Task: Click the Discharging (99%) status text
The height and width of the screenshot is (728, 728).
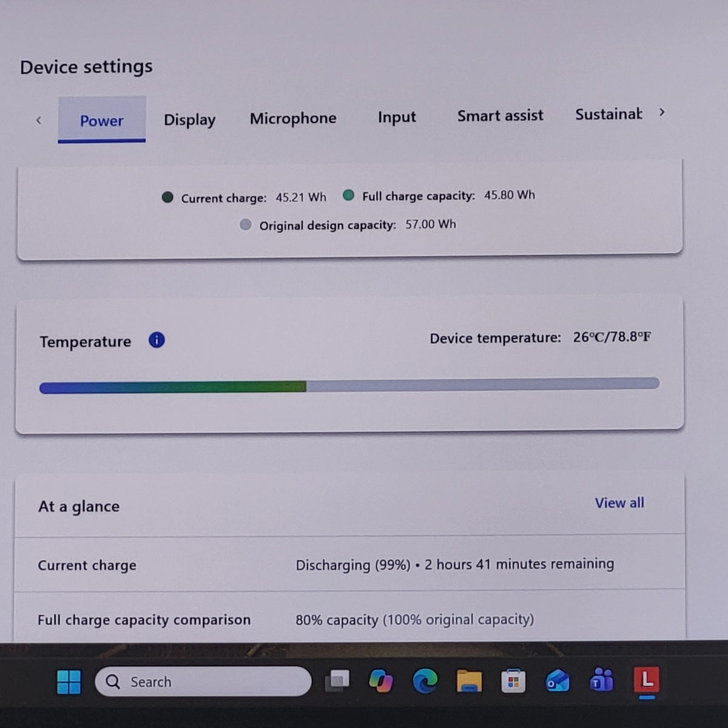Action: (353, 565)
